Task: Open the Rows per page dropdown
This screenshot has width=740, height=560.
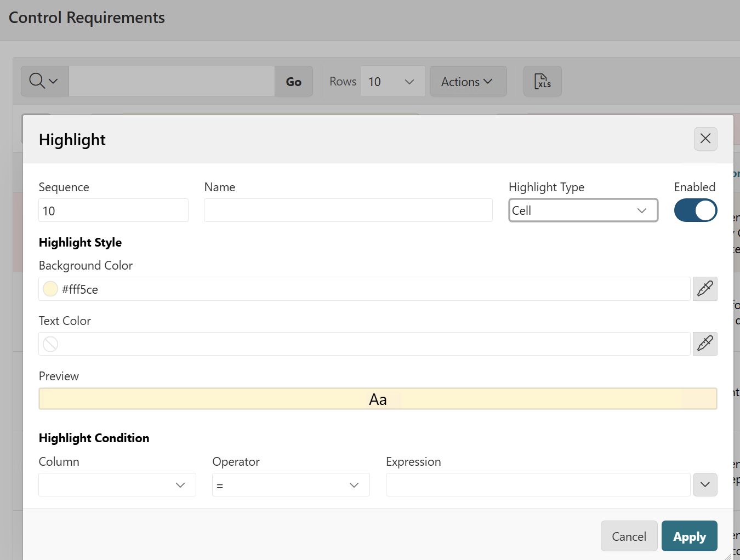Action: pyautogui.click(x=392, y=82)
